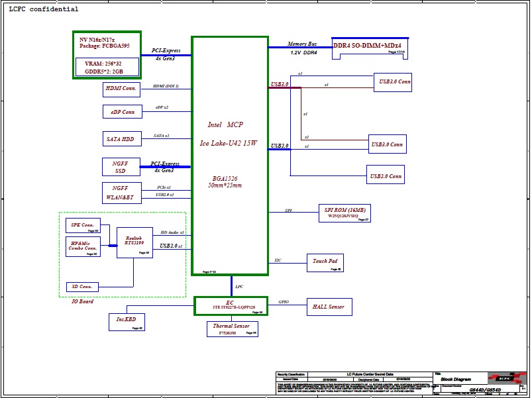Select the "W25Q128JVSIQ" part number
532x398 pixels.
(343, 216)
